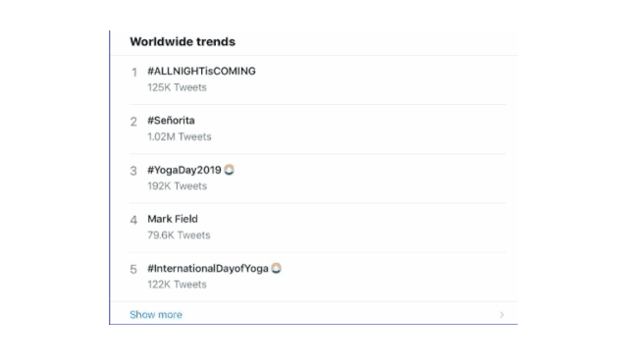Click rank number 5 in trends list

(x=133, y=270)
